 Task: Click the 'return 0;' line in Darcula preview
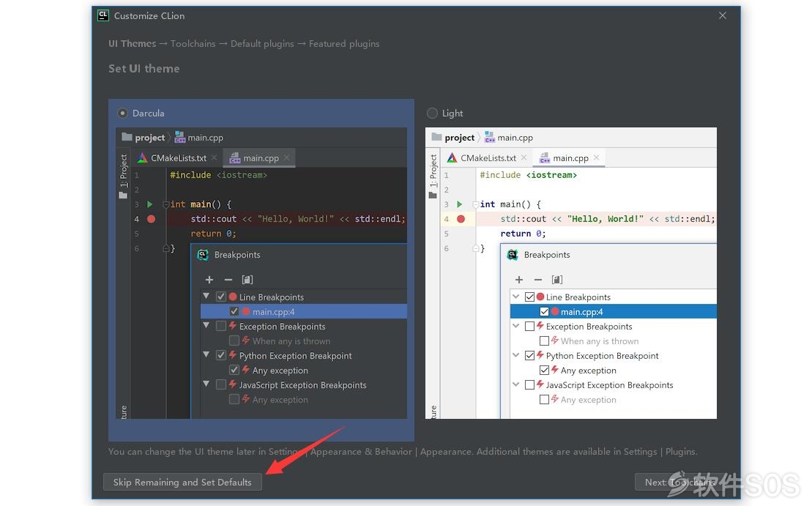213,234
